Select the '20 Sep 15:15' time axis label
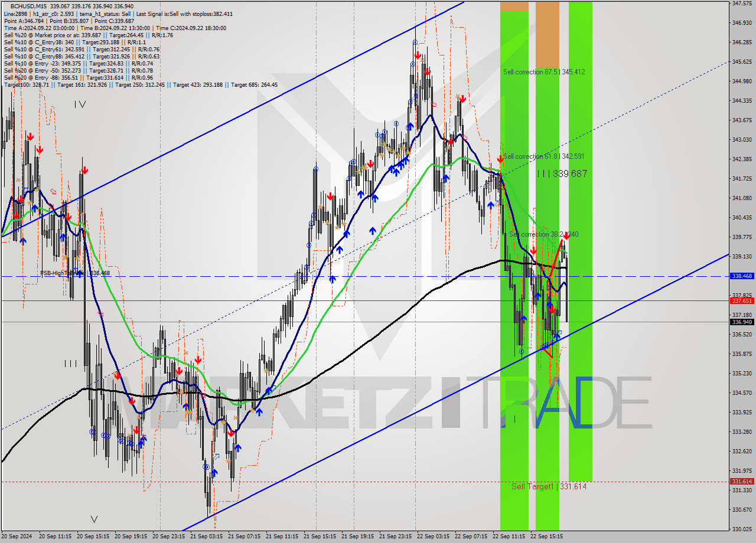 click(x=94, y=537)
